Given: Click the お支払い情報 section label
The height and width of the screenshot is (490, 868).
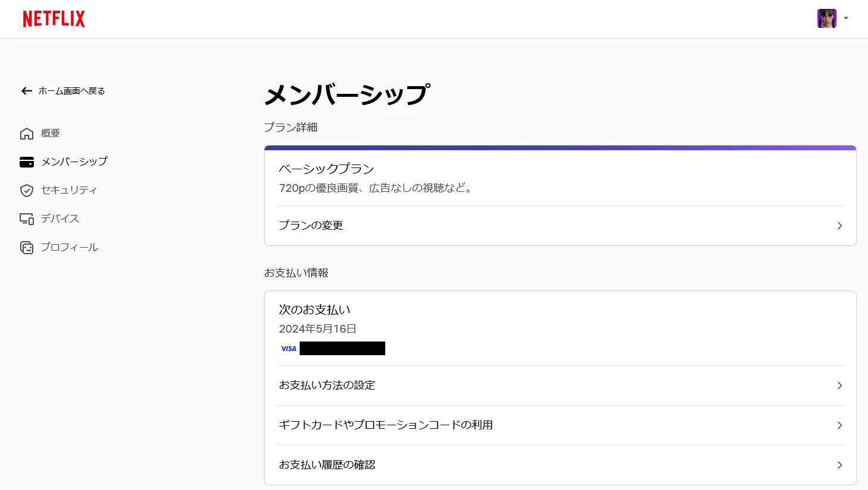Looking at the screenshot, I should tap(296, 273).
